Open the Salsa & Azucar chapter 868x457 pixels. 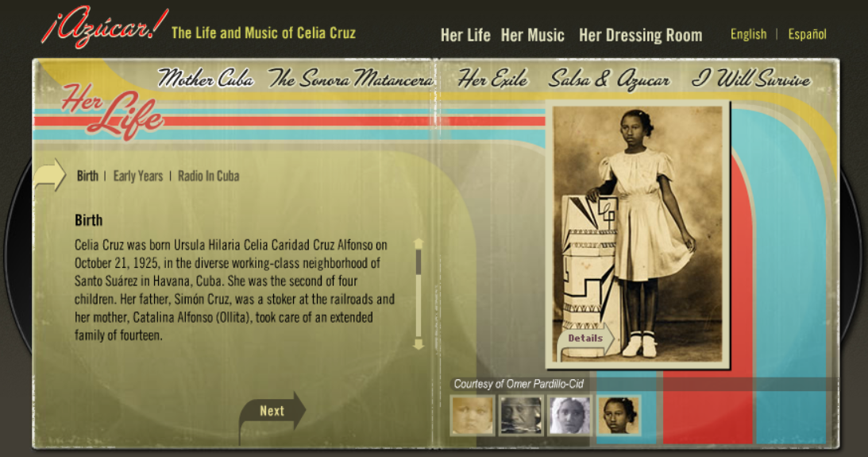(x=609, y=79)
